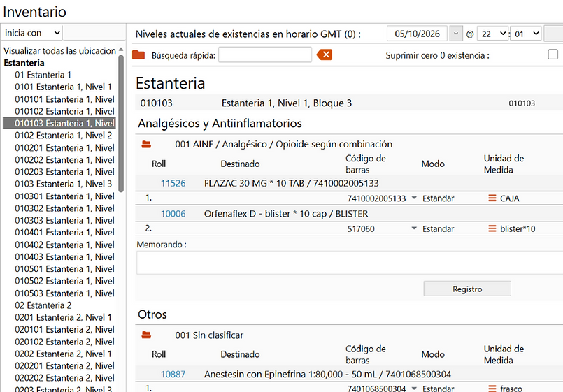Click the filter text field next to 'inicia con'

(94, 33)
